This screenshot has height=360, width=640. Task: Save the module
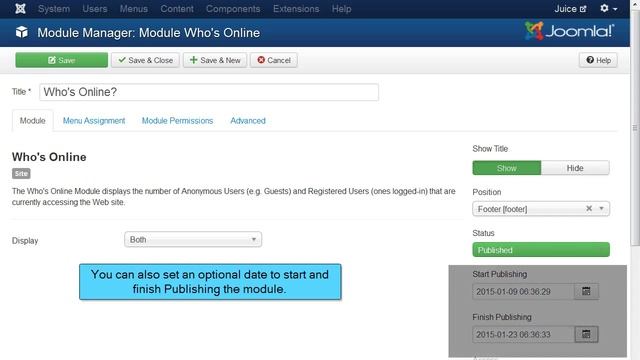click(62, 60)
